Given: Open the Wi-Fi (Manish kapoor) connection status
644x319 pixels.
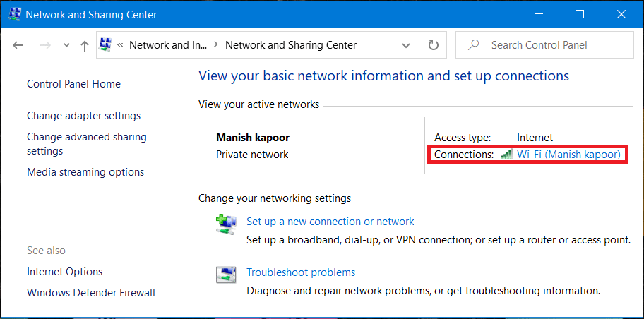Looking at the screenshot, I should pos(568,155).
